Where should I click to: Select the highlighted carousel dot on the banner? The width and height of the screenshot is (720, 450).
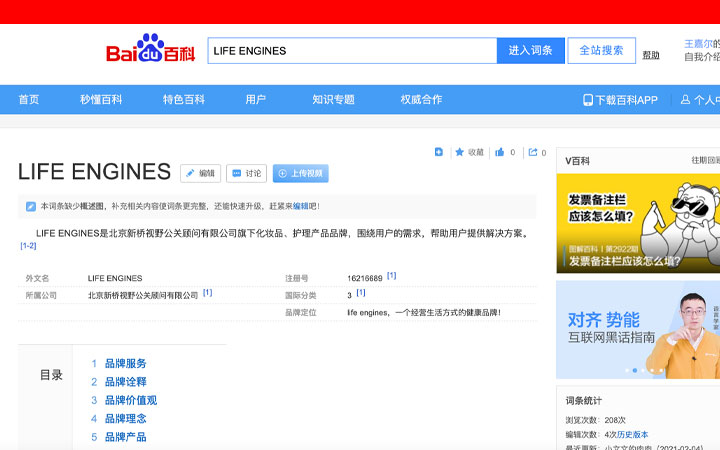tap(635, 370)
